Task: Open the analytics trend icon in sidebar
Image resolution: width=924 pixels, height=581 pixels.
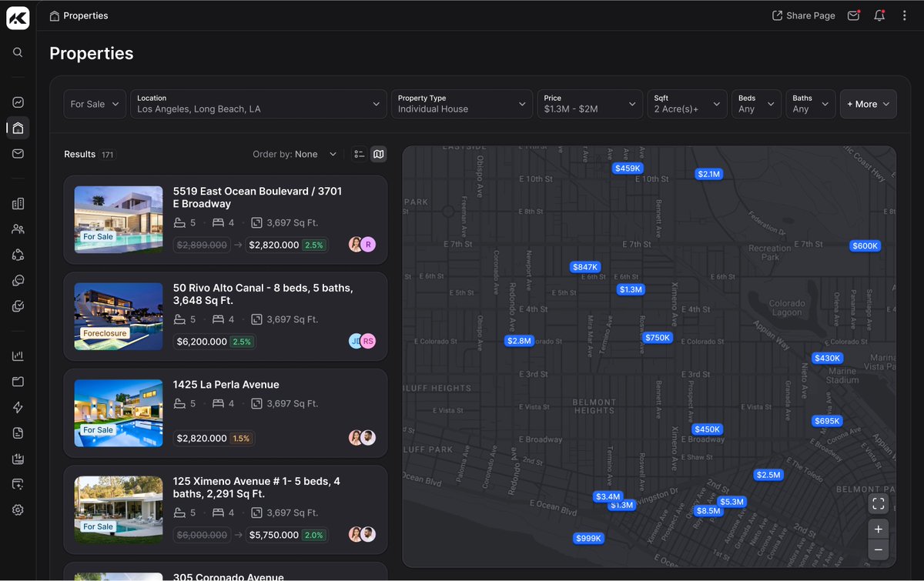Action: (x=18, y=102)
